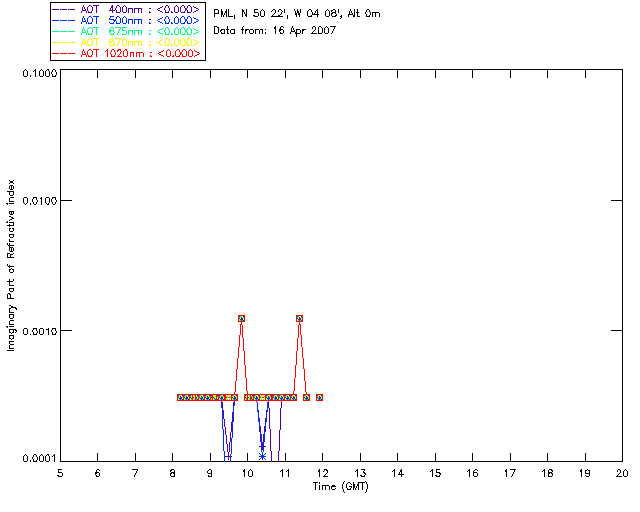
Task: Click the blue asterisk marker at the bottom
Action: click(262, 456)
